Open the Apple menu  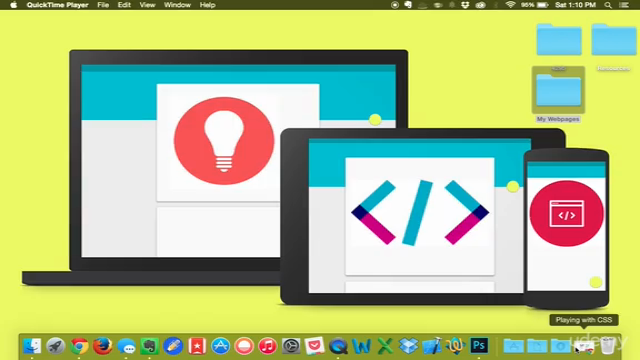click(x=13, y=5)
